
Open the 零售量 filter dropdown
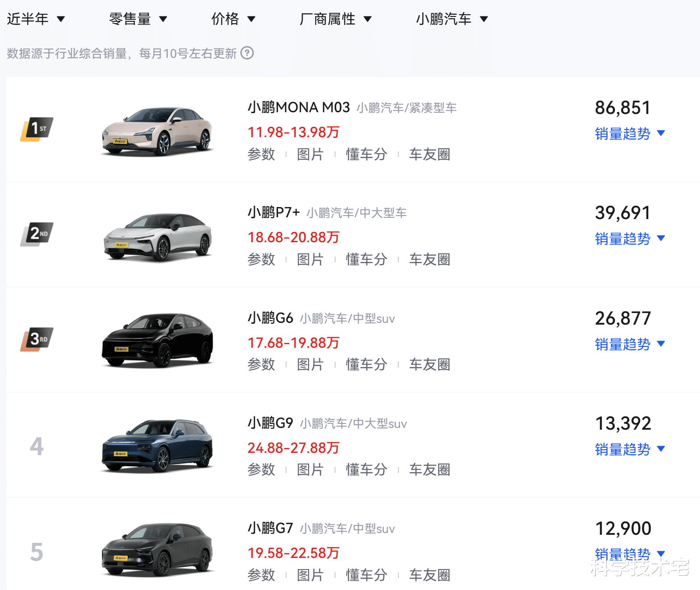[138, 19]
